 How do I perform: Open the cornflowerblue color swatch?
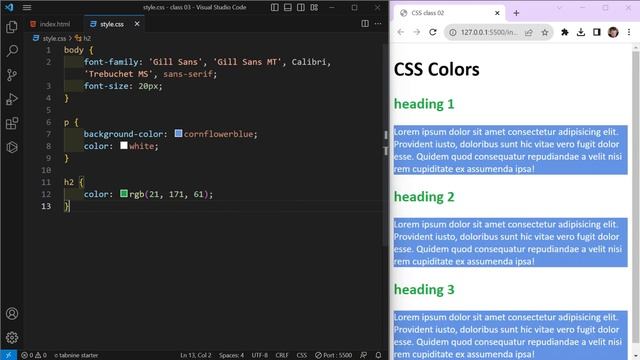coord(178,133)
